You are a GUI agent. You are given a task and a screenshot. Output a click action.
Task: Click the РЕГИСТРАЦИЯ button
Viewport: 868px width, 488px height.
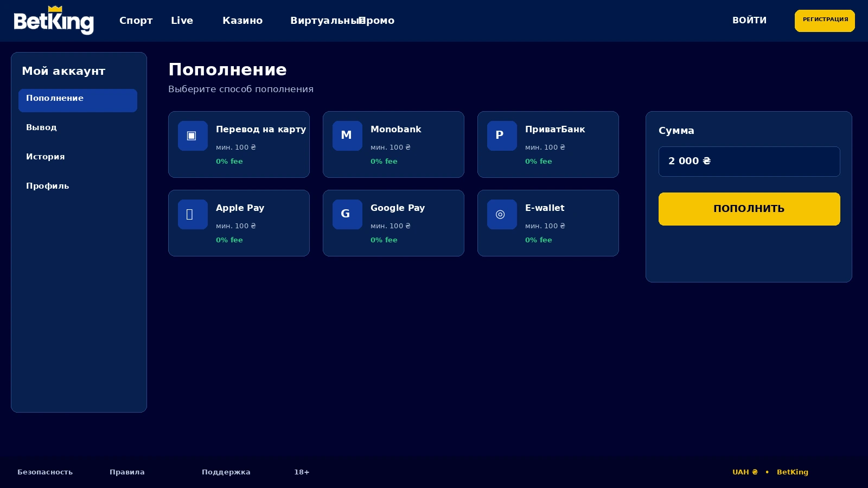[x=825, y=21]
